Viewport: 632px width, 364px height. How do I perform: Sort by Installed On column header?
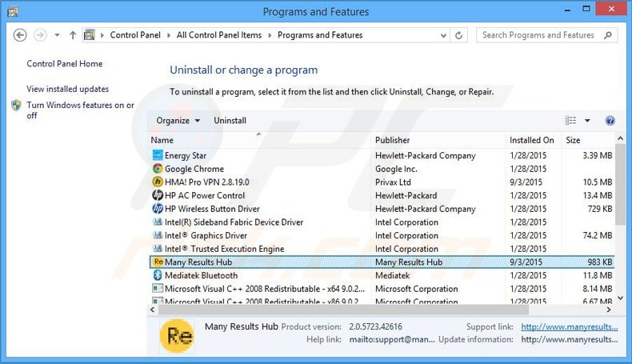coord(534,140)
